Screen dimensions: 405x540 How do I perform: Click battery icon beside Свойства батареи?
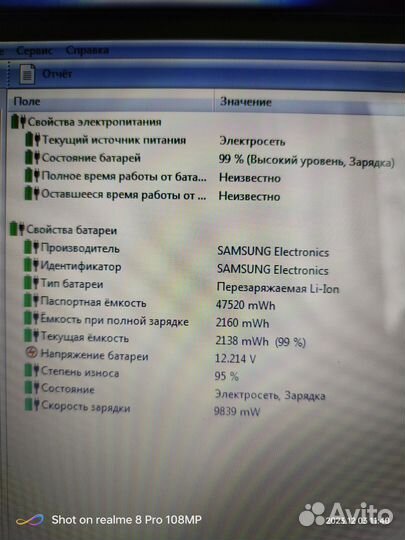pyautogui.click(x=17, y=229)
